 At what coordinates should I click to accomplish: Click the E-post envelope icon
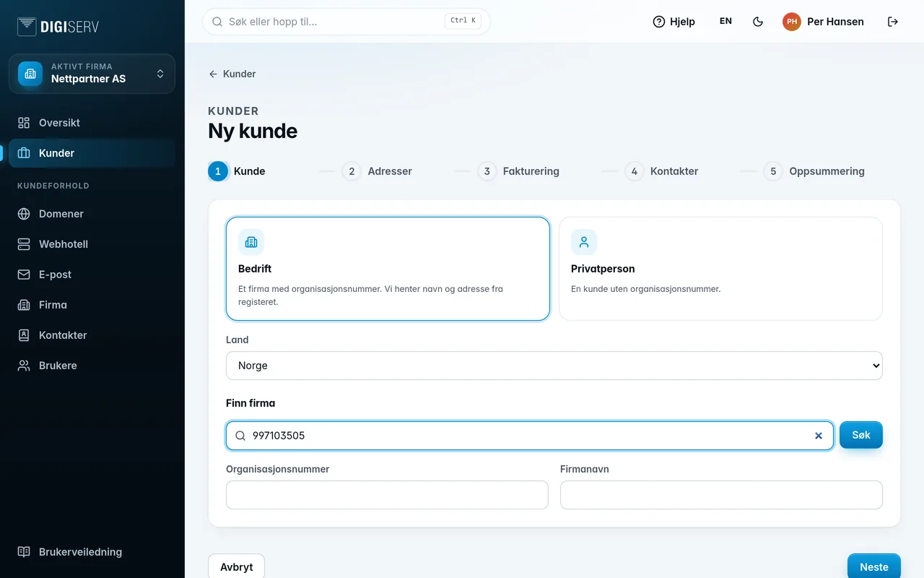pos(24,275)
